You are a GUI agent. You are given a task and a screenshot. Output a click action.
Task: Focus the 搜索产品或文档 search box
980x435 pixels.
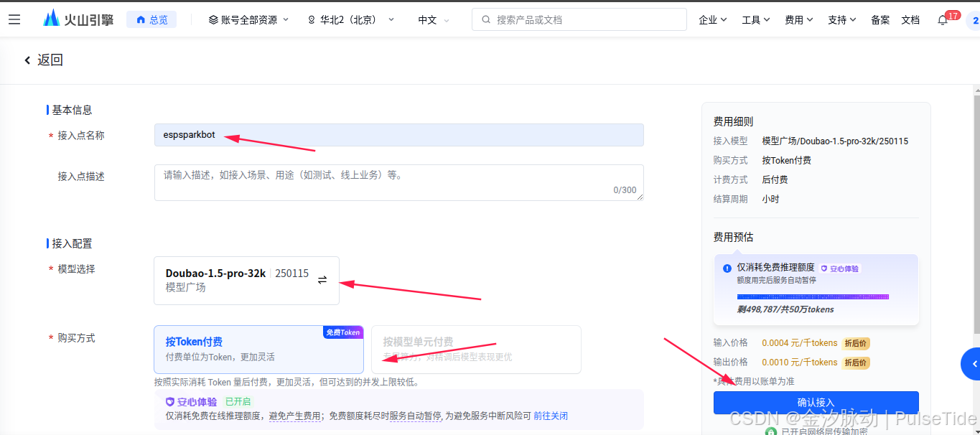[579, 19]
